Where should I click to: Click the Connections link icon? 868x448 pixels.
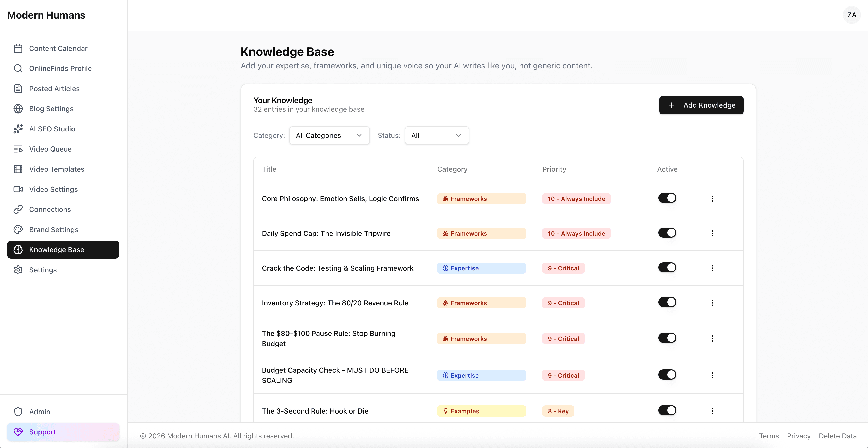point(18,209)
